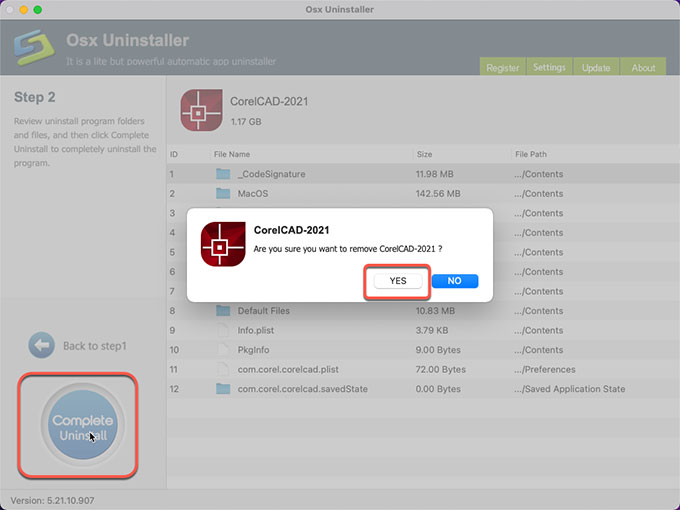Open the About tab

[643, 67]
